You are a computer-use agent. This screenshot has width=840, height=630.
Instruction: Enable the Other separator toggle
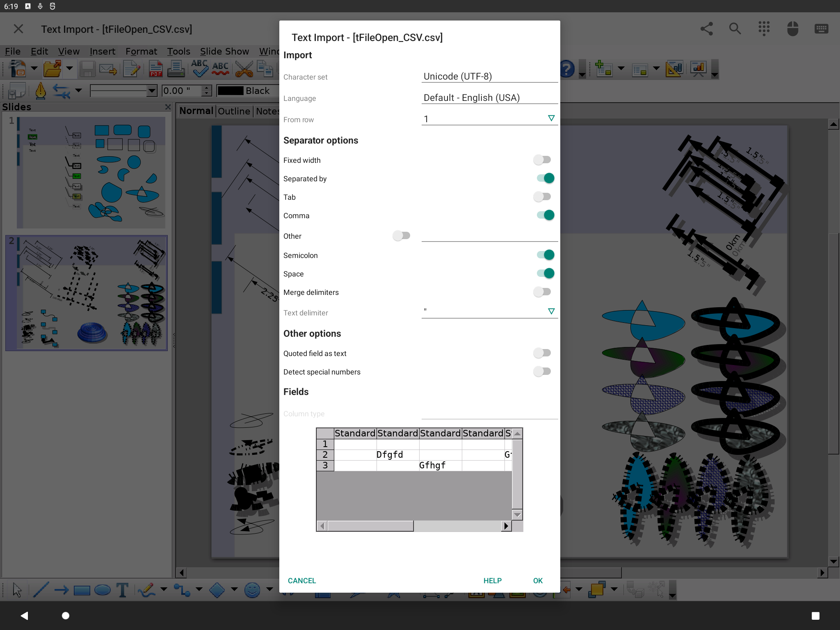401,236
